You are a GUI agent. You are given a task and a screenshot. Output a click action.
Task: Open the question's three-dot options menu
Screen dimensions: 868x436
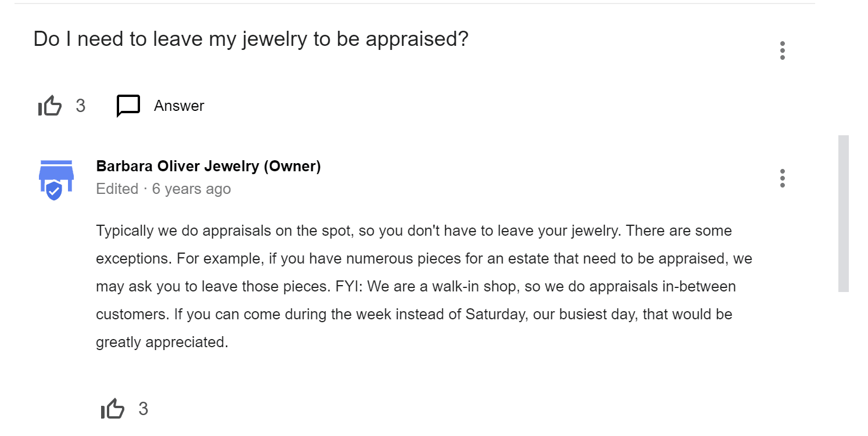tap(783, 51)
